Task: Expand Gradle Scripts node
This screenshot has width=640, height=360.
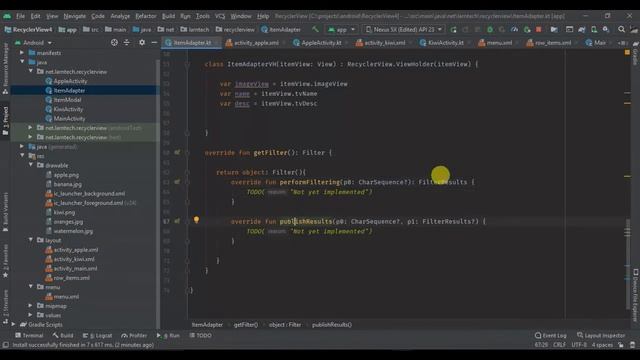Action: coord(13,324)
